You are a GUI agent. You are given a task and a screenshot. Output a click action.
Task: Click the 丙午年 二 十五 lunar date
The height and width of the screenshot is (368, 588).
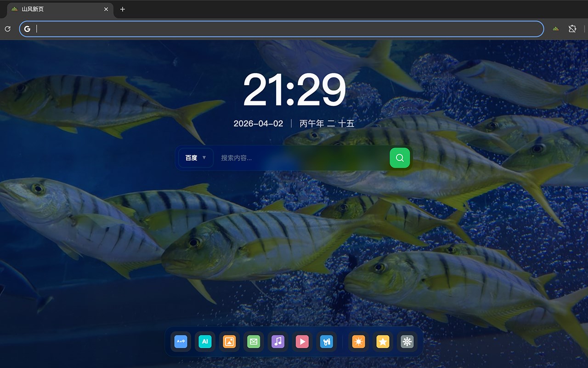click(327, 123)
